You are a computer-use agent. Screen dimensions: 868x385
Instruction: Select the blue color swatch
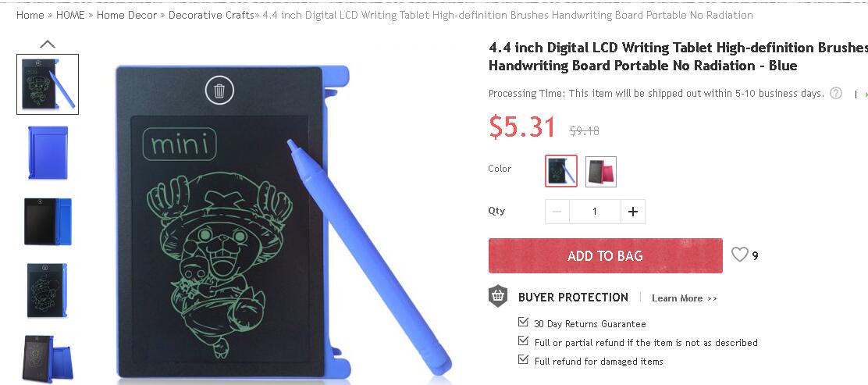click(560, 171)
